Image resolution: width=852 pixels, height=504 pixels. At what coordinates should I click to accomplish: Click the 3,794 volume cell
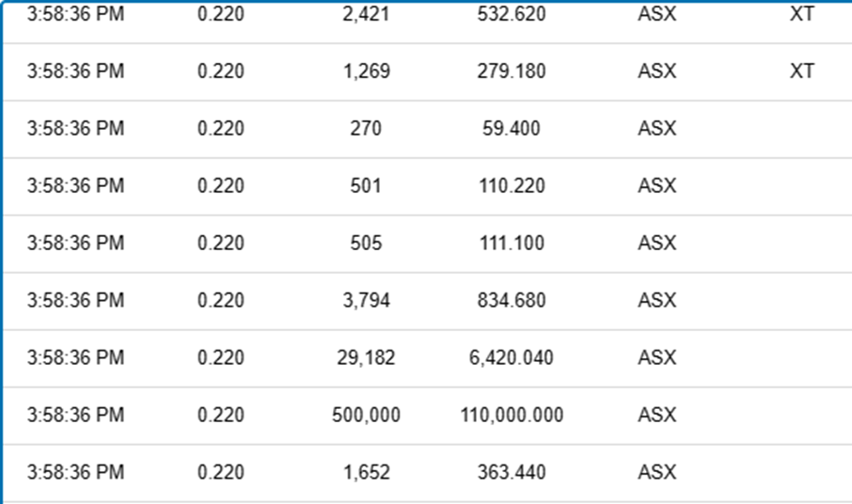tap(366, 301)
